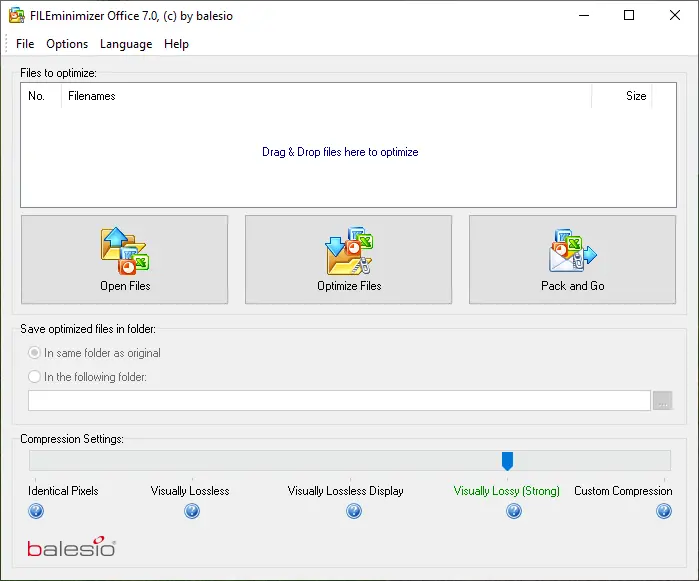Click the Visually Lossy (Strong) label
The image size is (699, 581).
506,491
